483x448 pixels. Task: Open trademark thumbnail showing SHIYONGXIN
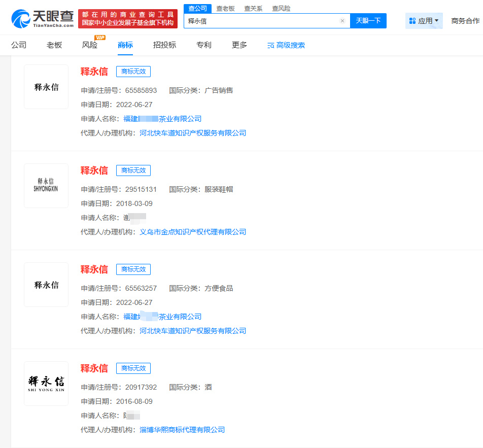[46, 186]
